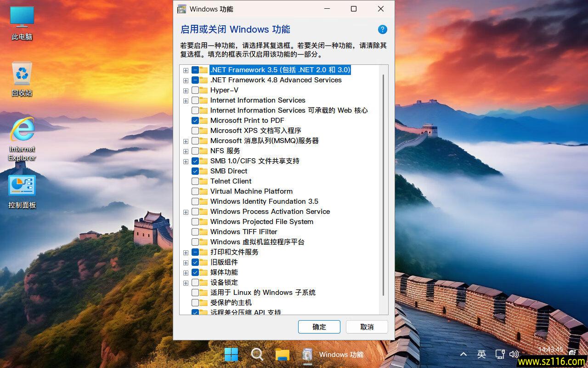
Task: Uncheck SMB Direct support
Action: click(195, 171)
